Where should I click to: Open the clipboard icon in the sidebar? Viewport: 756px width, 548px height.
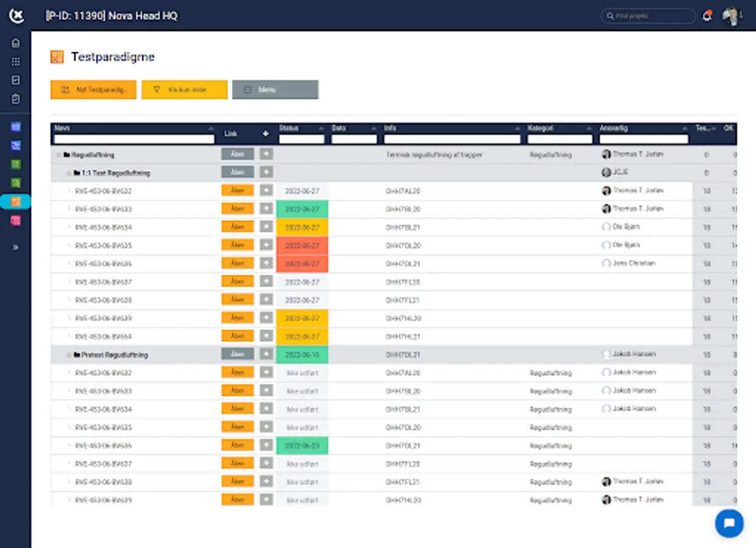(16, 99)
